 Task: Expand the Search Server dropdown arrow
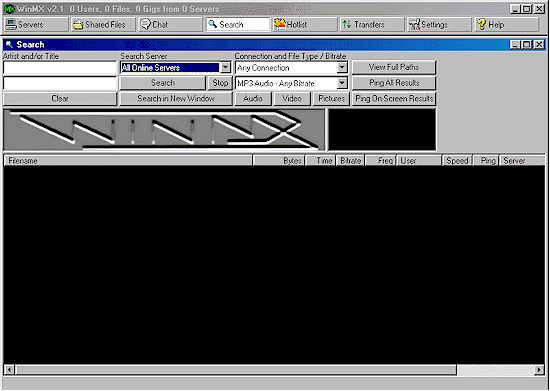pos(226,67)
